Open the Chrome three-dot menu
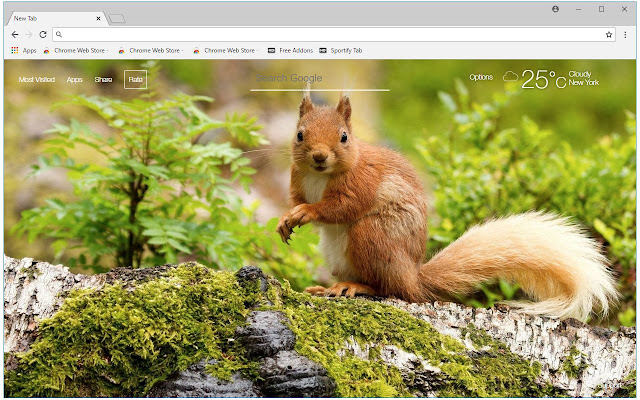This screenshot has height=400, width=640. 625,35
